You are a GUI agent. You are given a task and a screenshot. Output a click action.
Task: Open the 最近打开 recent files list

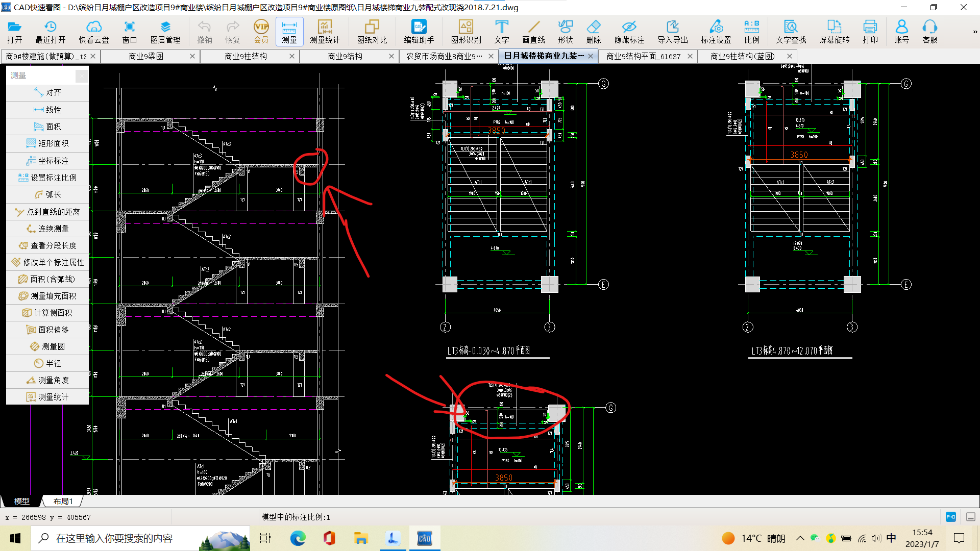click(x=50, y=32)
